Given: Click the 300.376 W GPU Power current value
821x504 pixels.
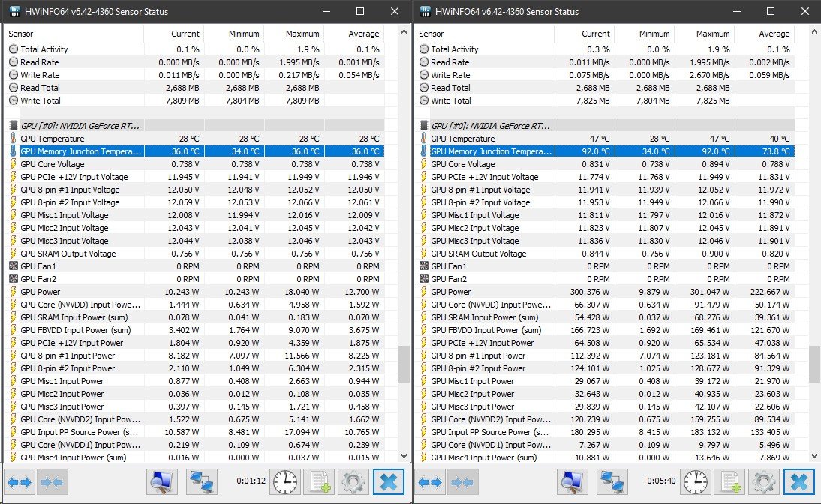Looking at the screenshot, I should pyautogui.click(x=590, y=292).
